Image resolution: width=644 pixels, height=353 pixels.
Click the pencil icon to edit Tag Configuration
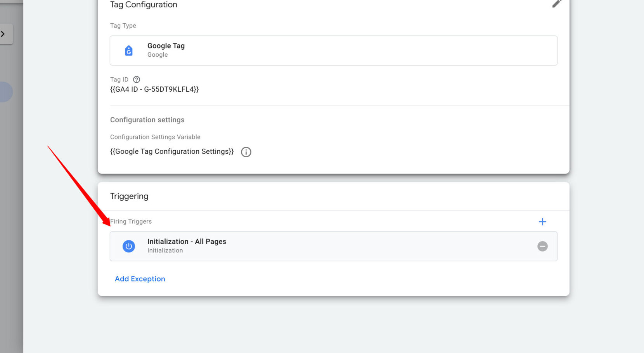(557, 4)
